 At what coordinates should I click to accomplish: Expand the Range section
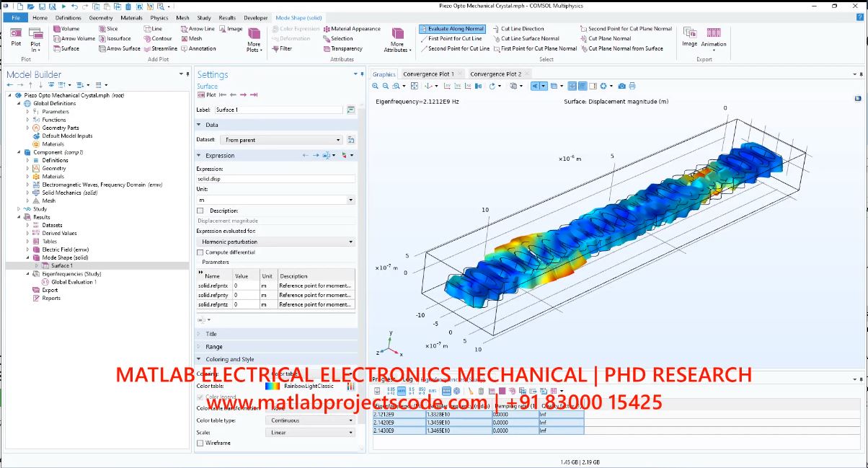[x=214, y=347]
